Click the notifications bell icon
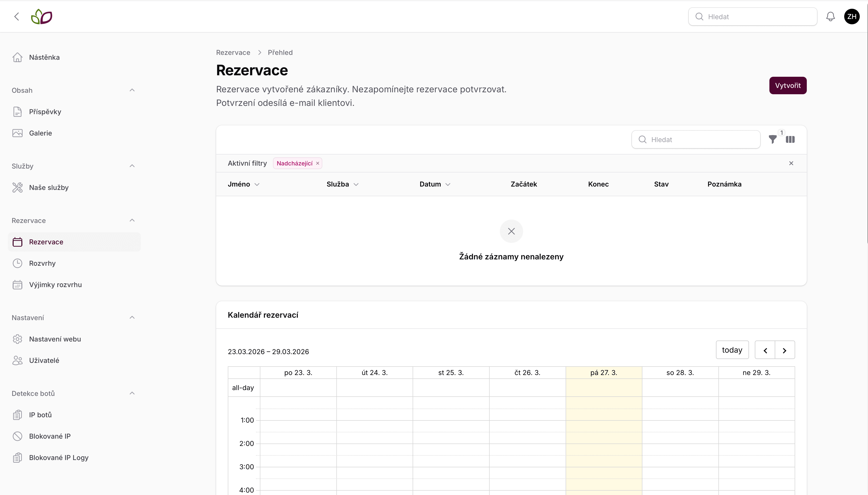 [830, 17]
